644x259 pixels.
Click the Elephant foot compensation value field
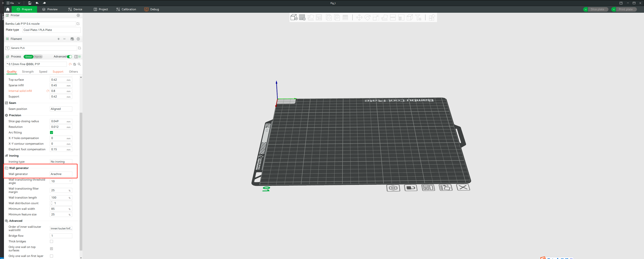(x=61, y=150)
